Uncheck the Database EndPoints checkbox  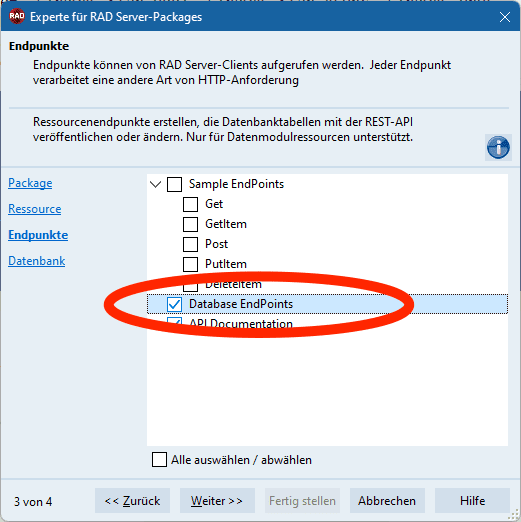tap(174, 304)
